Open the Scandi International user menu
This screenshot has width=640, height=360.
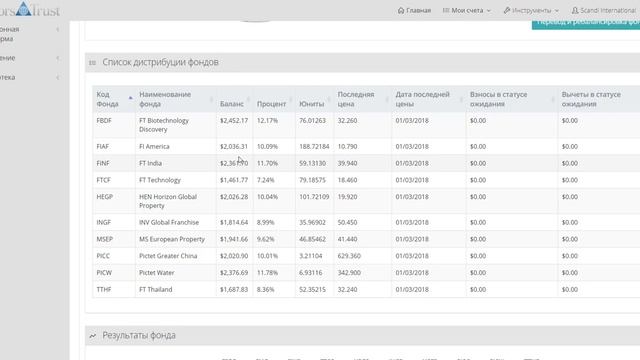pos(605,10)
